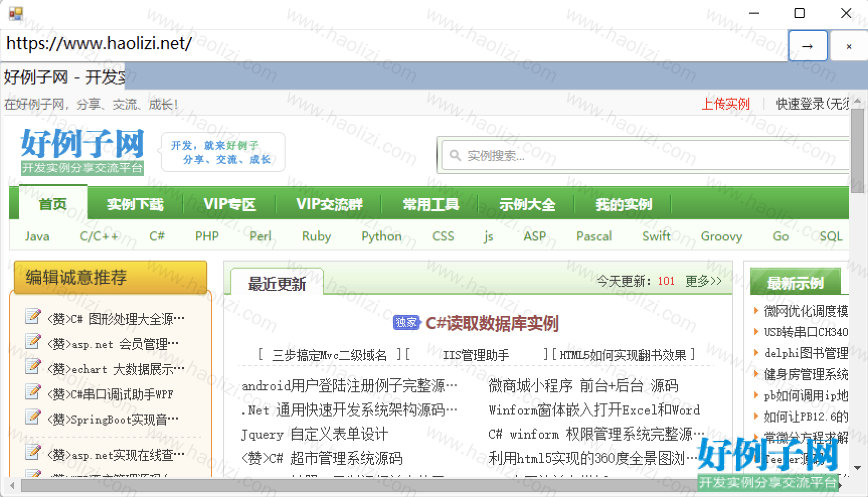Click note icon beside echart 大数据展示

click(33, 366)
